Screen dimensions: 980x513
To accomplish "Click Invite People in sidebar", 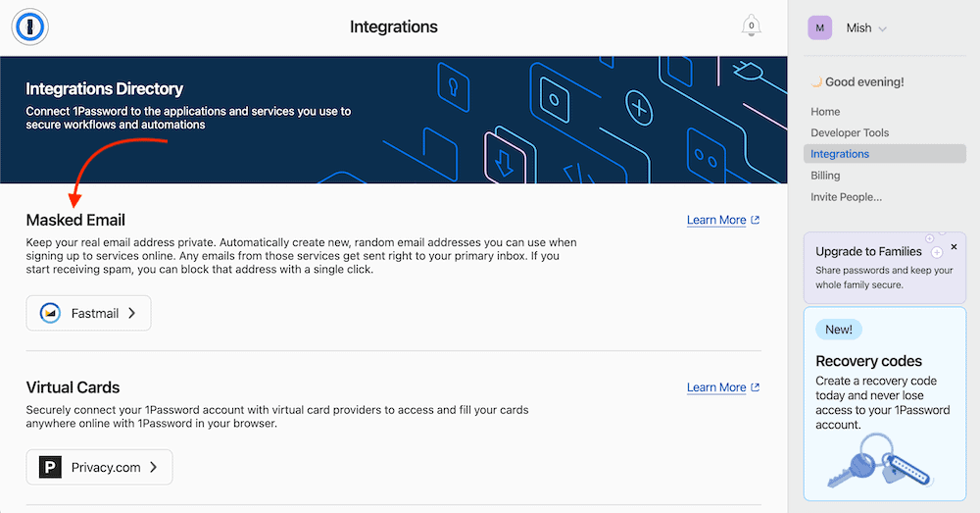I will [847, 197].
